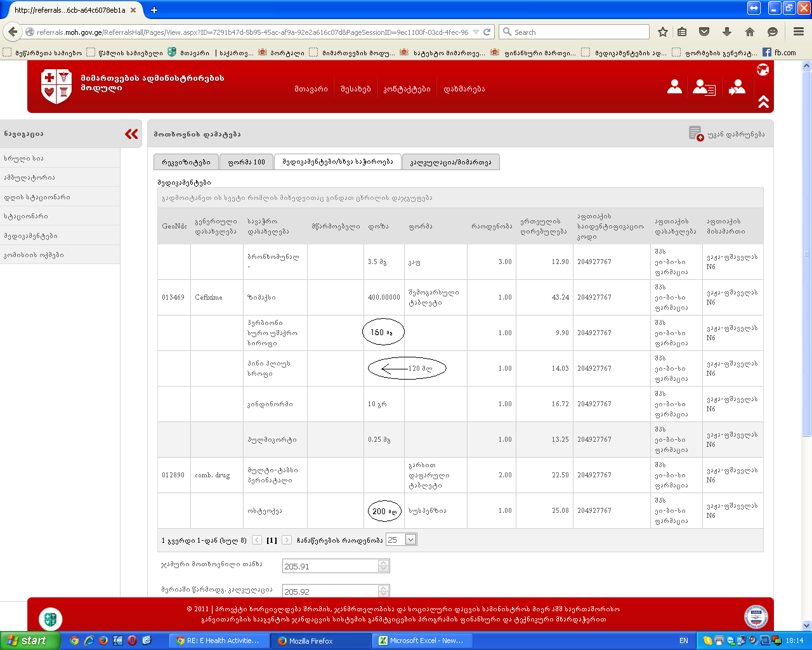
Task: Click the Firefox home icon
Action: (750, 32)
